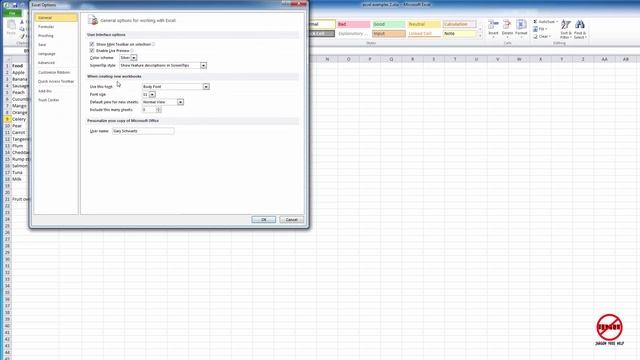The image size is (640, 360).
Task: Select the General category in Excel Options
Action: pyautogui.click(x=56, y=18)
